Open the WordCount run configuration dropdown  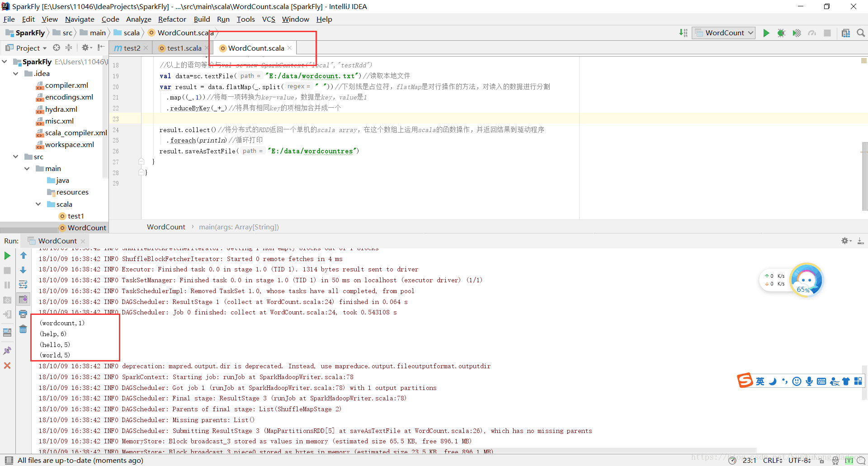[x=724, y=33]
